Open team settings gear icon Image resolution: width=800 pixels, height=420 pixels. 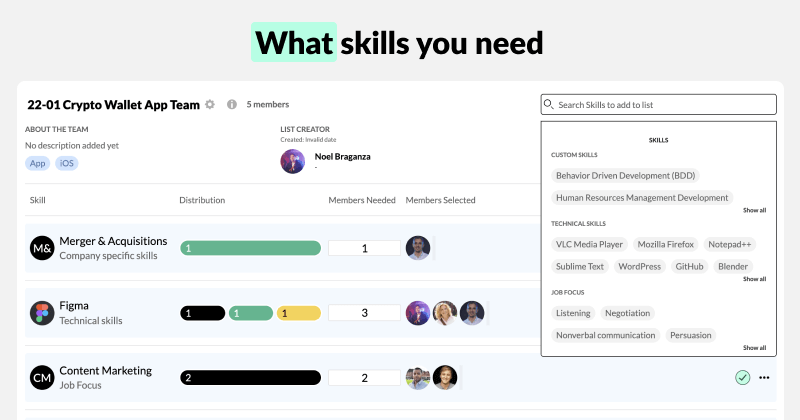point(210,105)
